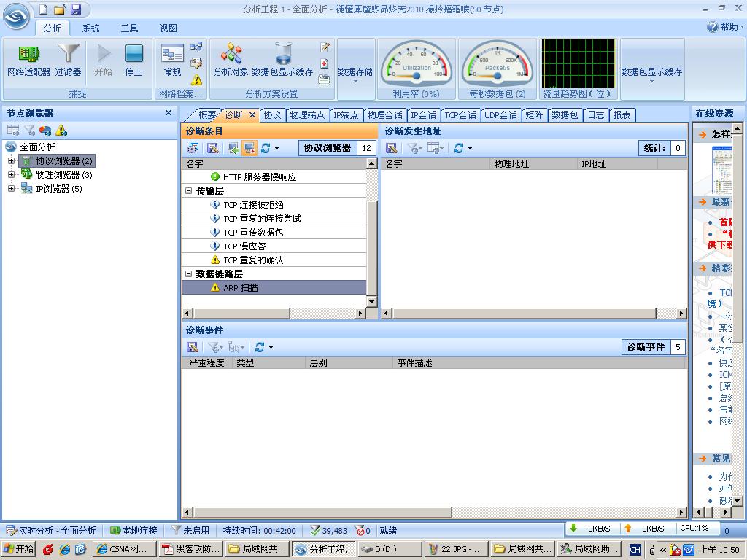Viewport: 747px width, 560px height.
Task: Select the ARP 扫描 diagnosis entry
Action: point(240,288)
